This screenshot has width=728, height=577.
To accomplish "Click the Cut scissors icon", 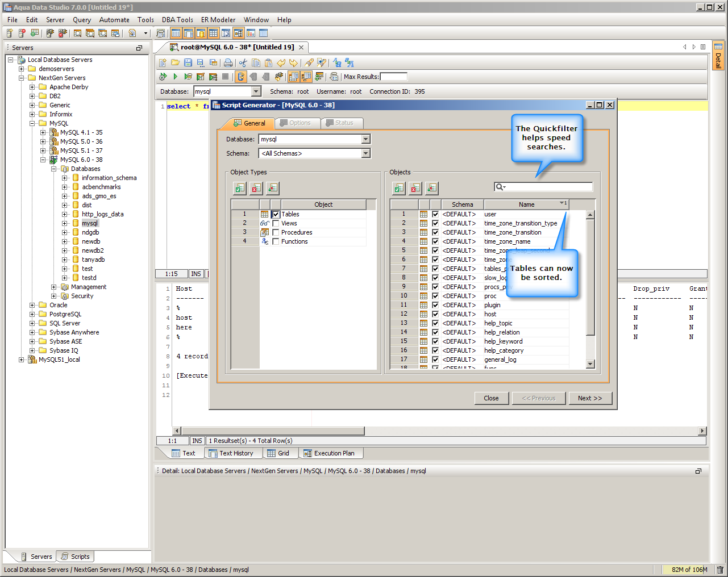I will 243,63.
